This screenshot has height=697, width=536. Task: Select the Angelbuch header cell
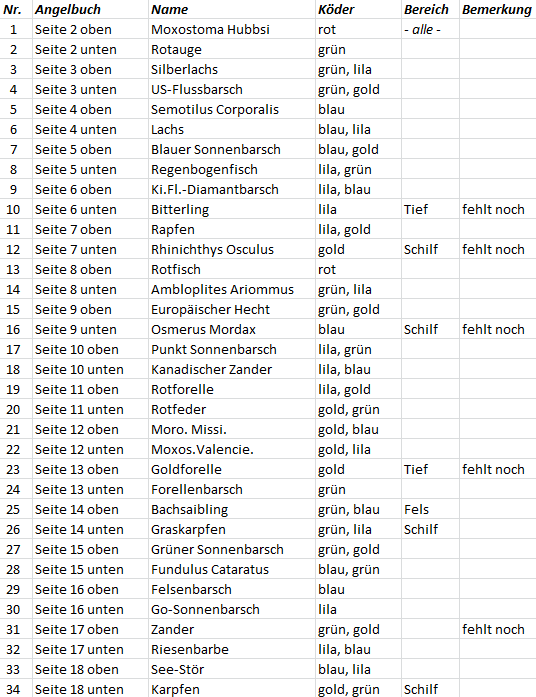tap(90, 9)
